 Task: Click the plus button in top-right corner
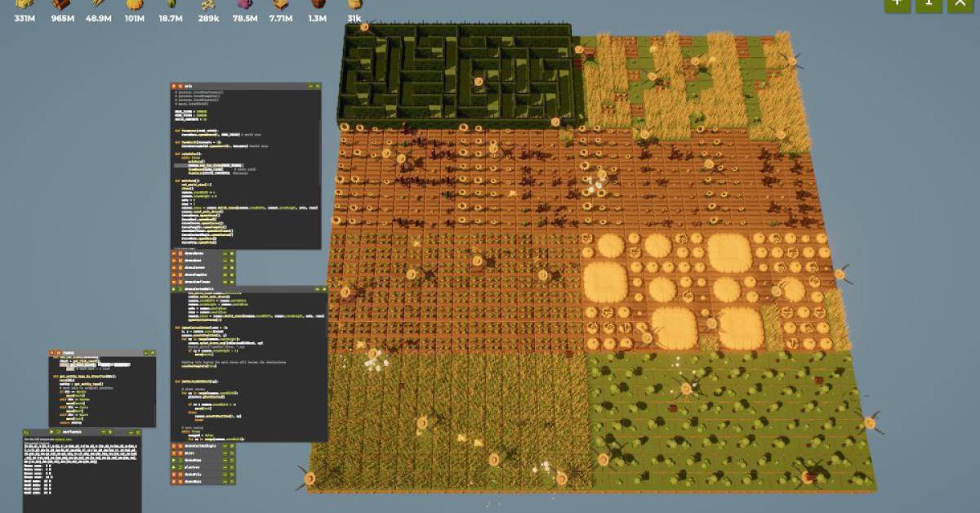click(x=897, y=4)
